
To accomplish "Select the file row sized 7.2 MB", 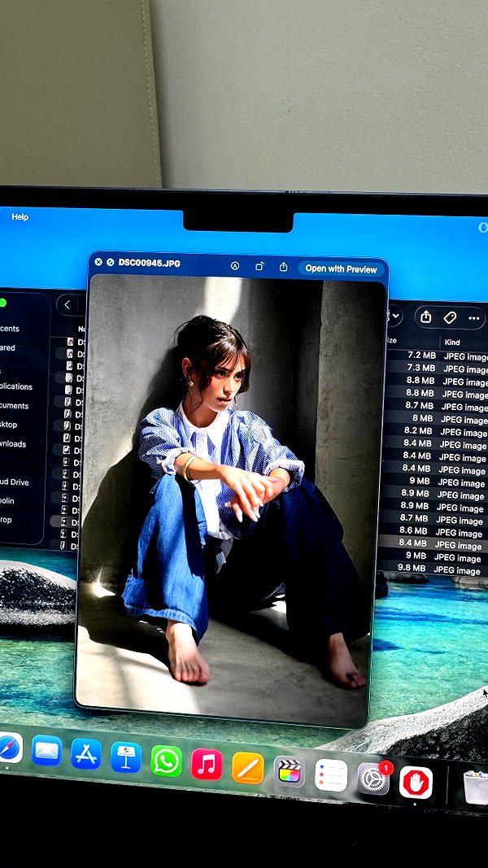I will click(437, 355).
